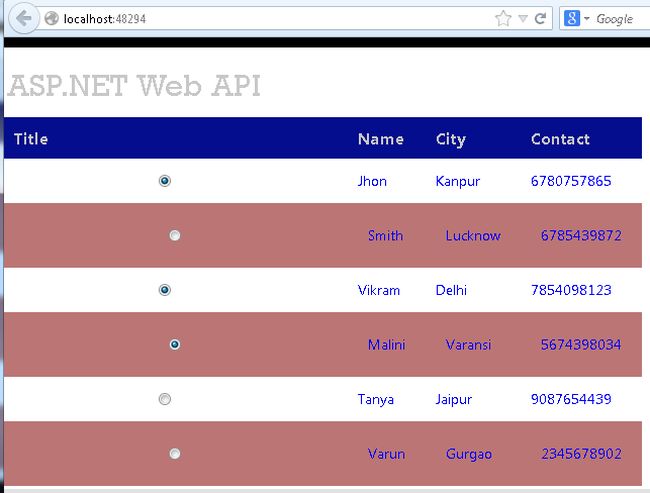Screen dimensions: 650x493
Task: Bookmark this page with the star icon
Action: pos(503,18)
